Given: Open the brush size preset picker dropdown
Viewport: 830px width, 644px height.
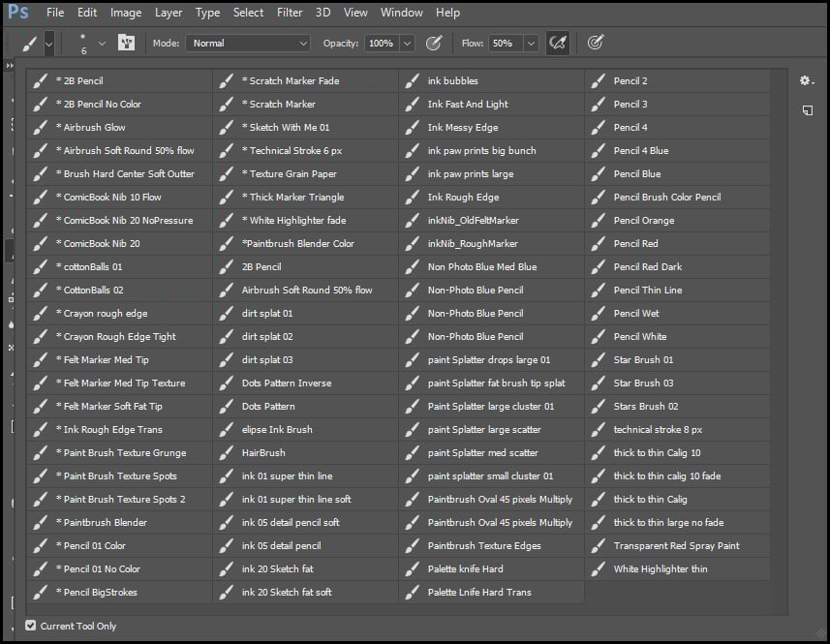Looking at the screenshot, I should tap(102, 44).
